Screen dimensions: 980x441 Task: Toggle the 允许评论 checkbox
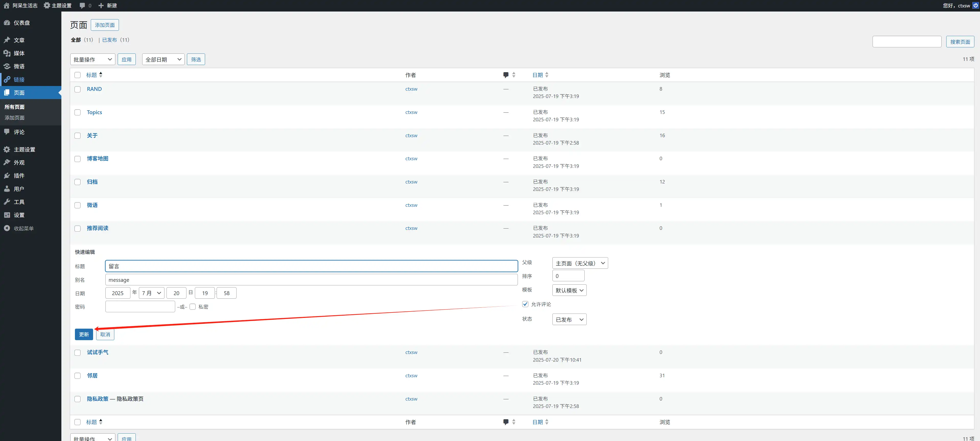pos(525,304)
